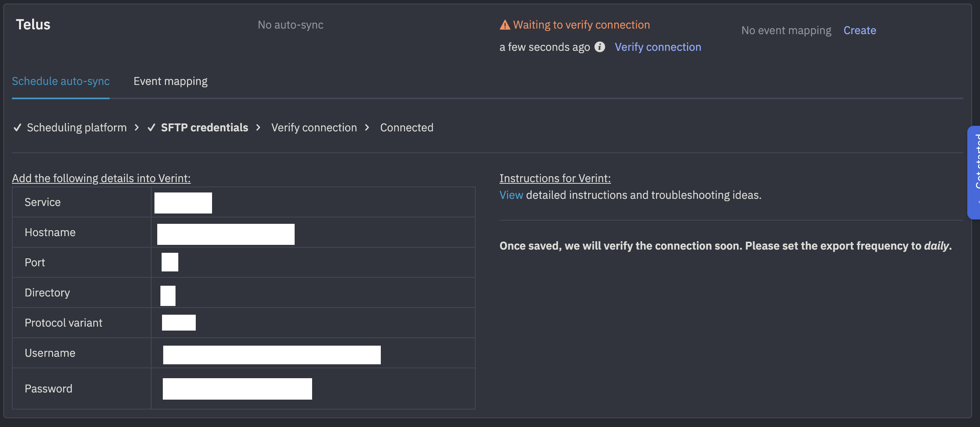Select the Verify connection breadcrumb step
This screenshot has height=427, width=980.
(x=314, y=127)
